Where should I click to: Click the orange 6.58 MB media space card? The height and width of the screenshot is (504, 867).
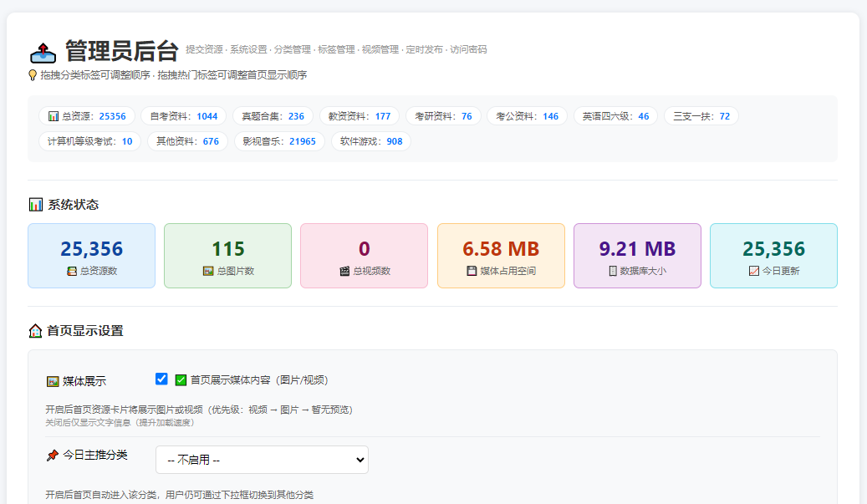tap(501, 256)
